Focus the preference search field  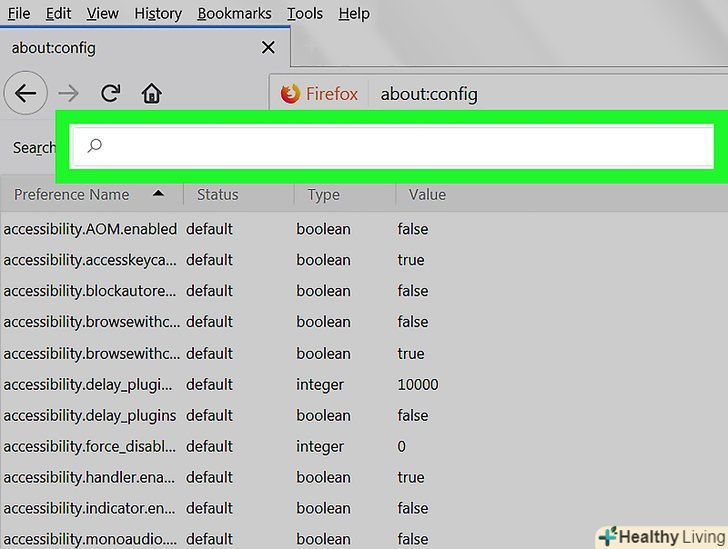(x=392, y=146)
